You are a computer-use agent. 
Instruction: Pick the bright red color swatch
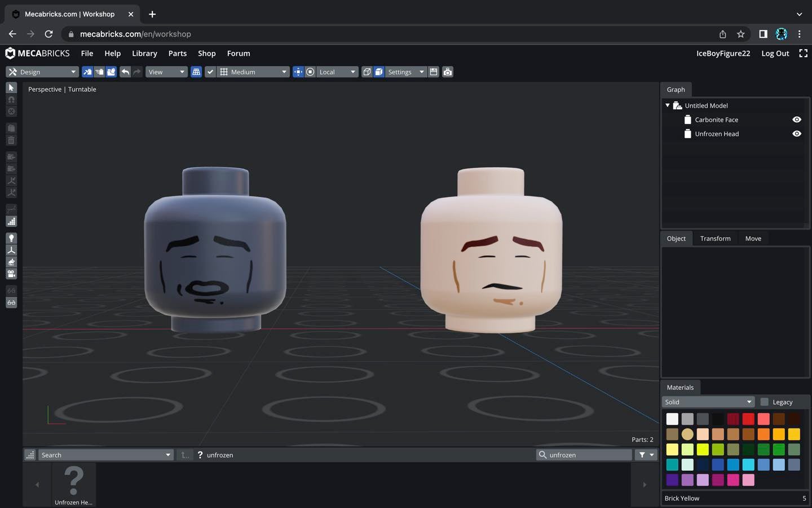(748, 419)
